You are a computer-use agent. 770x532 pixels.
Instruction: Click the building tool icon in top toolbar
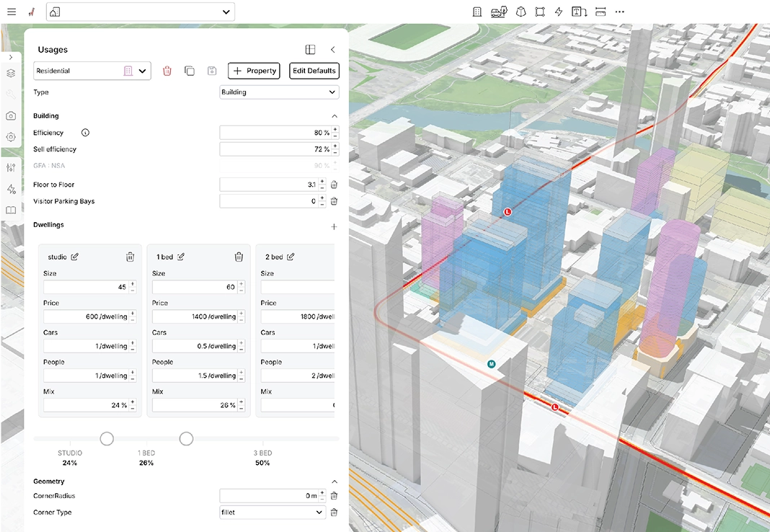click(477, 12)
